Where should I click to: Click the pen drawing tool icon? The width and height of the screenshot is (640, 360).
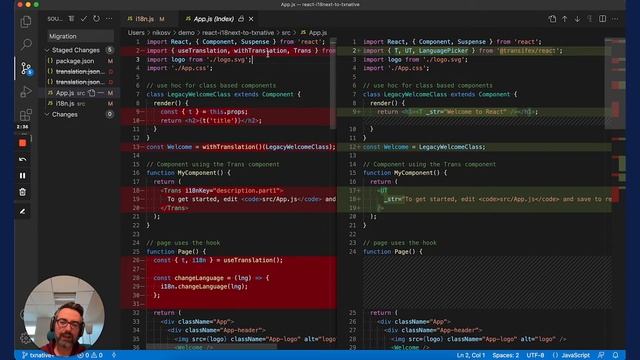click(x=22, y=211)
